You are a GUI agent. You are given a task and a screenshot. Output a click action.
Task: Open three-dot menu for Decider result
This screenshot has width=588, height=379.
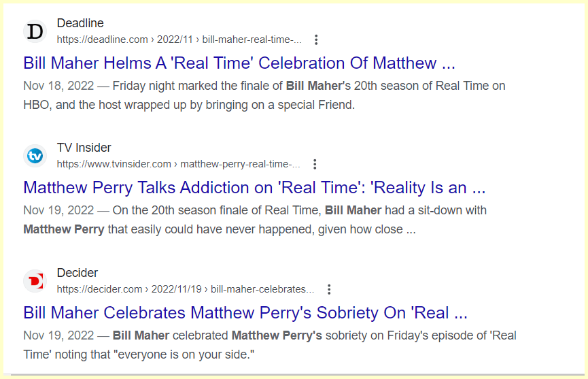(329, 289)
